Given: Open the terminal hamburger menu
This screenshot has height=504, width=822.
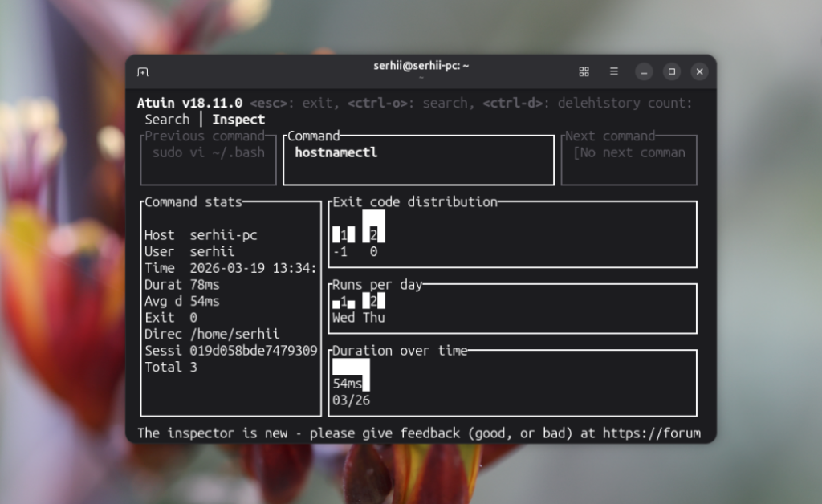Looking at the screenshot, I should coord(614,71).
